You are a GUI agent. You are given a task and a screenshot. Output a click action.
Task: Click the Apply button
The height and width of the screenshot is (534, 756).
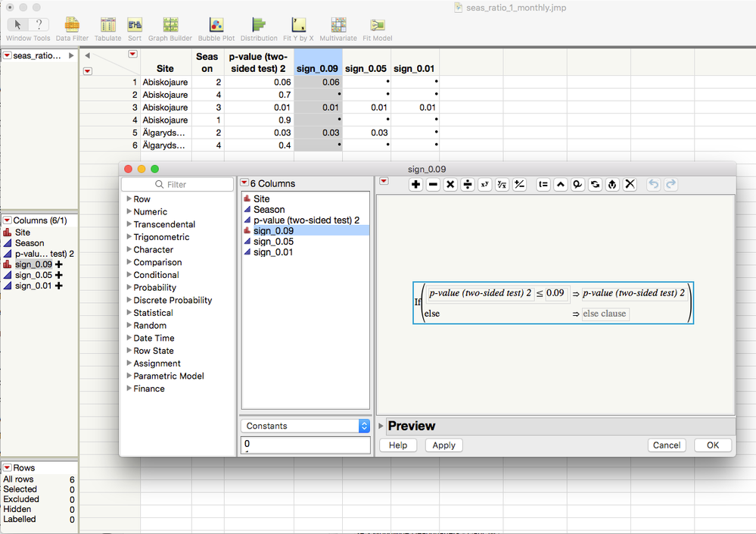(x=443, y=445)
